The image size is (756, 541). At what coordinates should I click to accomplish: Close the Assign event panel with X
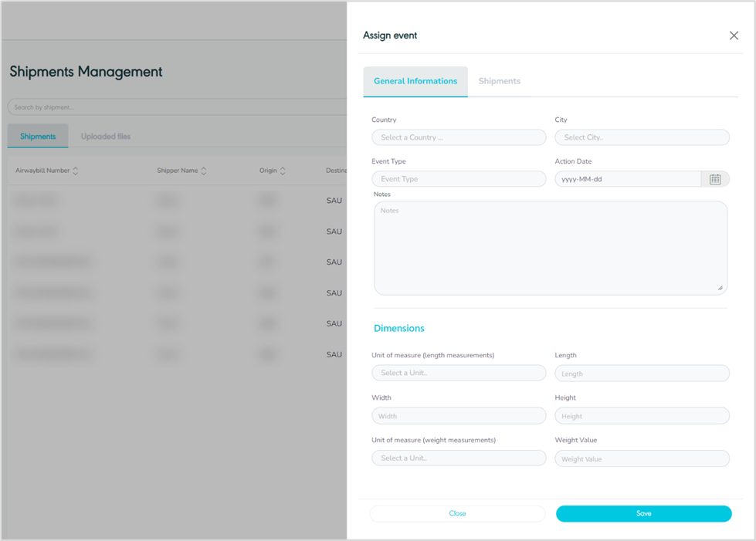[x=734, y=36]
